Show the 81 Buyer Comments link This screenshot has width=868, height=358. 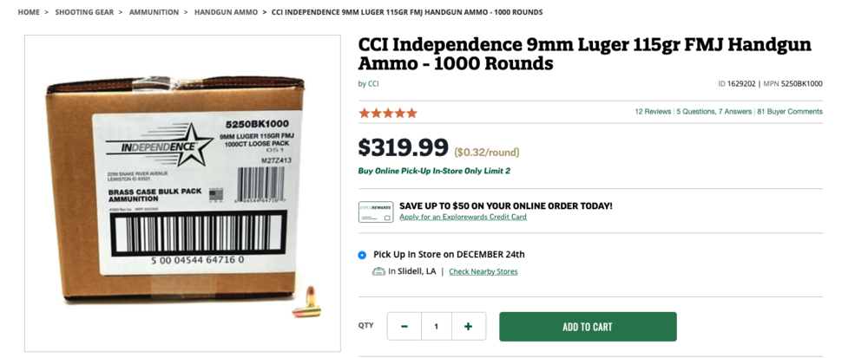pos(790,112)
